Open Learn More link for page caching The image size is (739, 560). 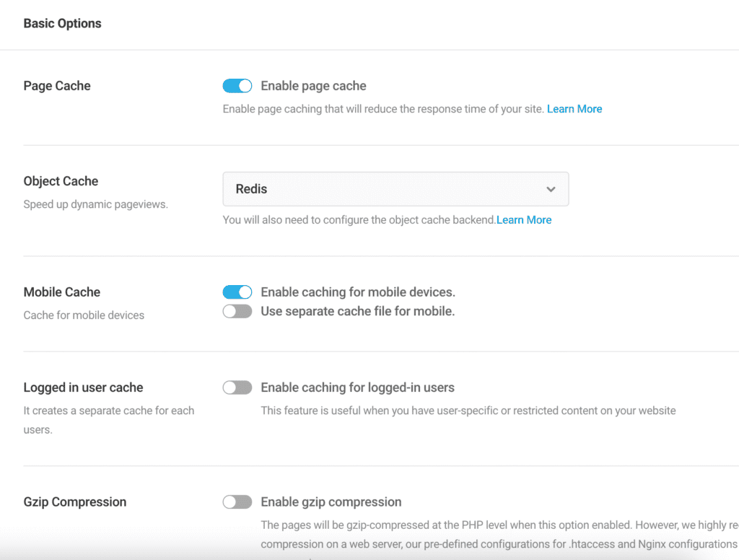[574, 109]
